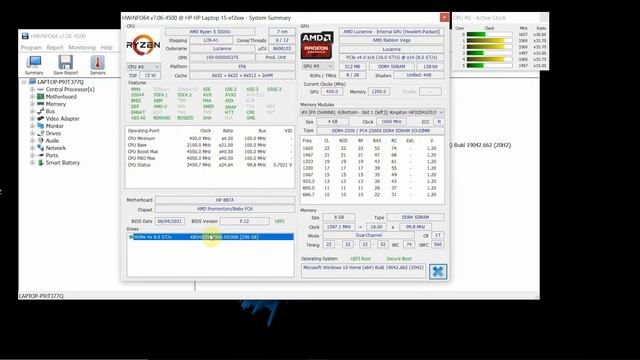Click the Microsoft Windows 10 Home OS field
Viewport: 640px width, 360px height.
(x=363, y=271)
